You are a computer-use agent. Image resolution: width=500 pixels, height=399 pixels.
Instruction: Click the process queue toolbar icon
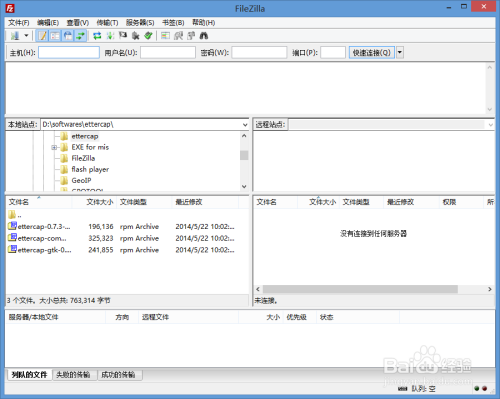(110, 36)
